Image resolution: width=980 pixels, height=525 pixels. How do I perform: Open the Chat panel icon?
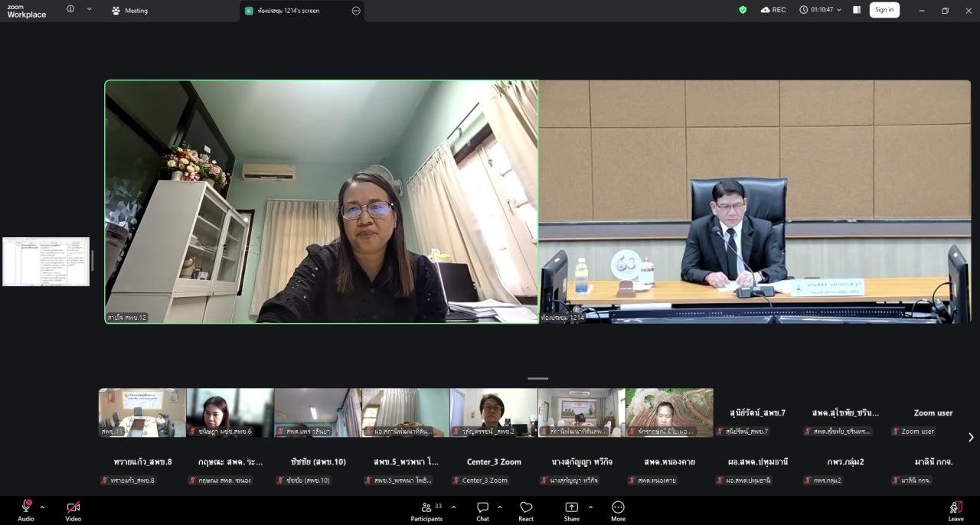click(x=482, y=507)
